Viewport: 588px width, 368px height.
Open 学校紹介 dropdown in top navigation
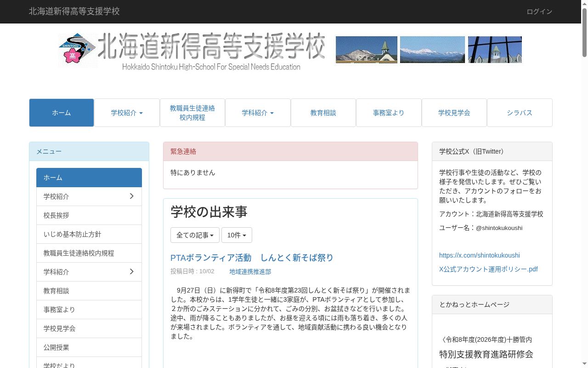click(x=127, y=113)
